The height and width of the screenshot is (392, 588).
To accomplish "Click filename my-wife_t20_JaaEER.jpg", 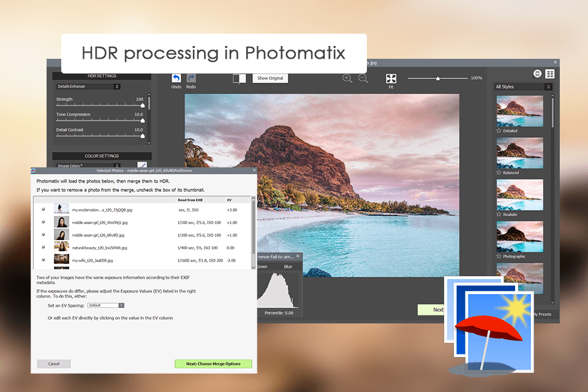I will coord(92,260).
